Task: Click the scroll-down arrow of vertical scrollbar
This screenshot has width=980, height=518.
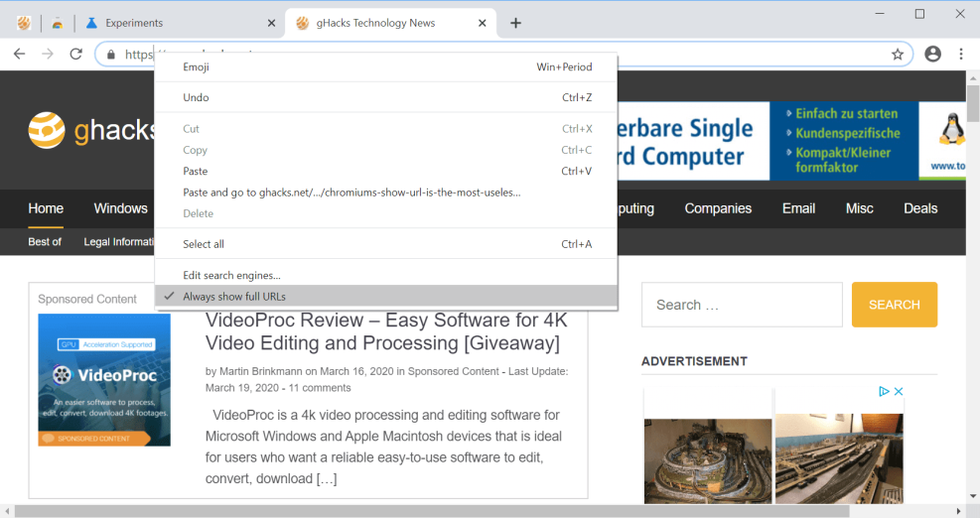Action: point(973,497)
